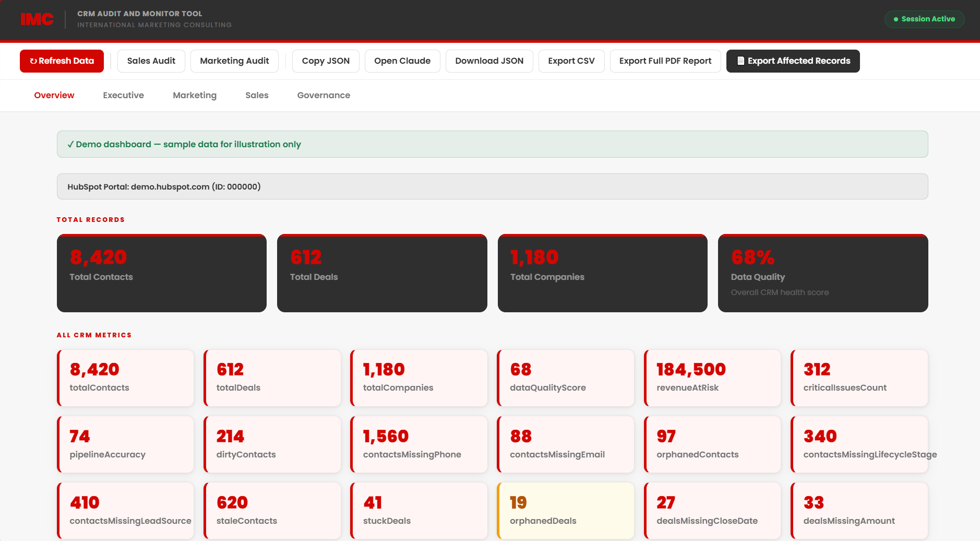Click the IMC logo

(x=37, y=19)
